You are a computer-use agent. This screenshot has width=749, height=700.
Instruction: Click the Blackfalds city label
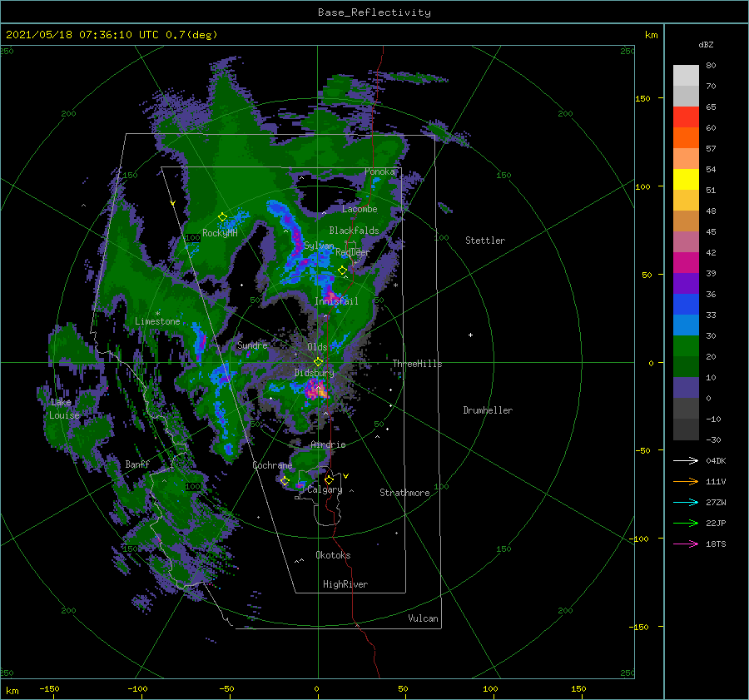354,231
